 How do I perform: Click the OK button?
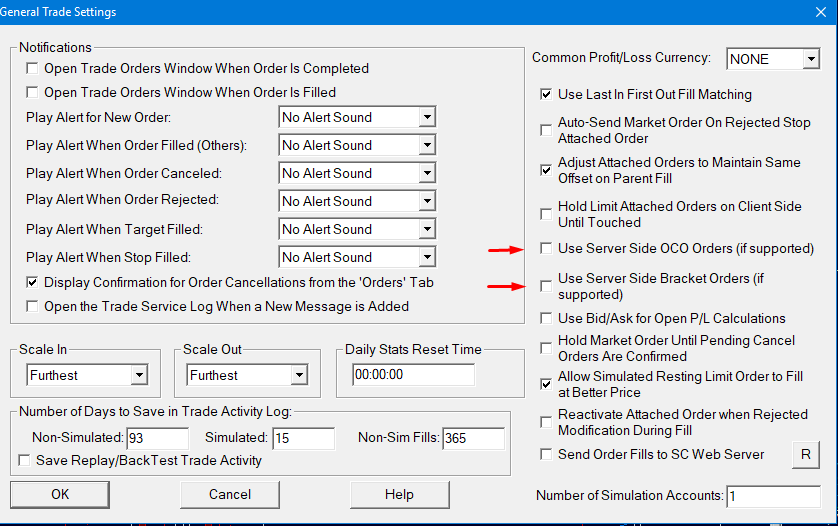(x=60, y=494)
